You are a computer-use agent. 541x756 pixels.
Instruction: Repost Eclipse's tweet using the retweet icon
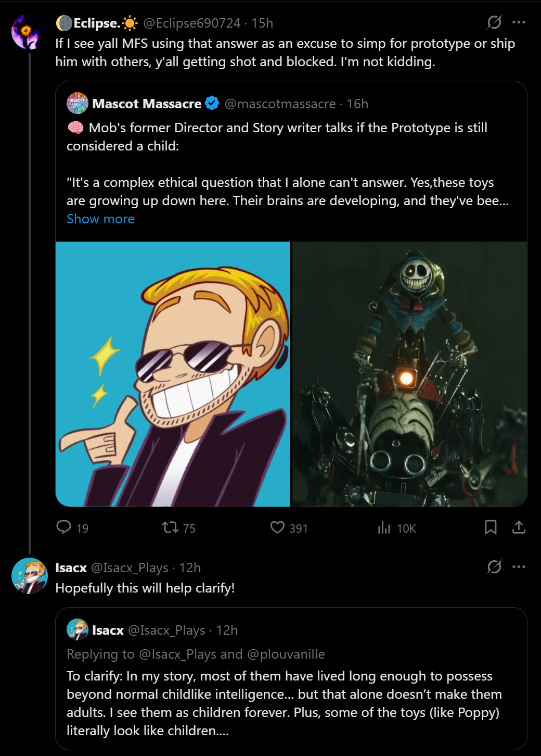(170, 527)
